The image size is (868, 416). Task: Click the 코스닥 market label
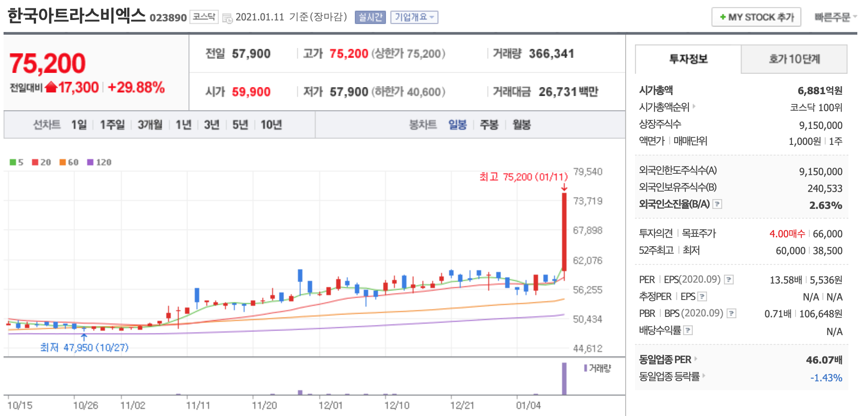pyautogui.click(x=204, y=17)
